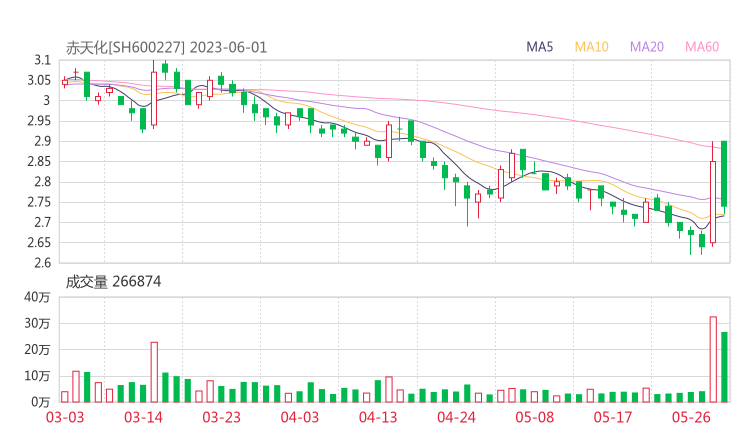Screen dimensions: 740x440
Task: Click the 04-24 date label
Action: pos(456,417)
